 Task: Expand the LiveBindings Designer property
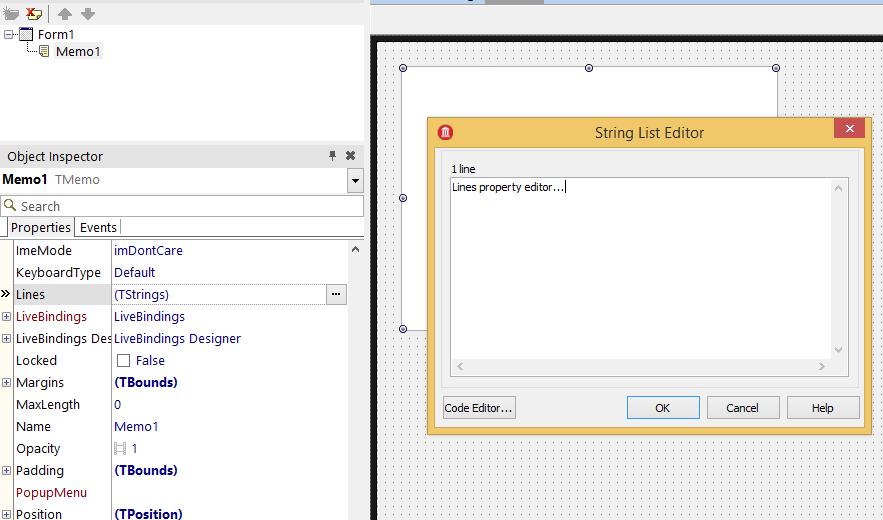tap(6, 339)
